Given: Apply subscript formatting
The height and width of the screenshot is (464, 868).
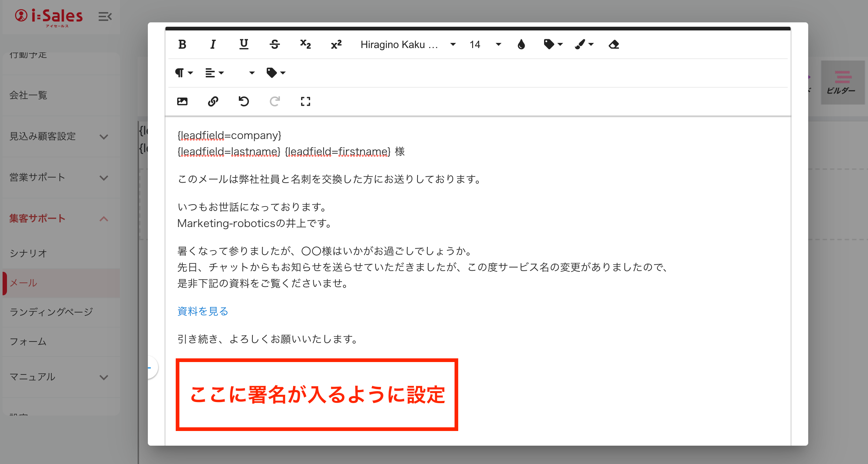Looking at the screenshot, I should point(305,44).
